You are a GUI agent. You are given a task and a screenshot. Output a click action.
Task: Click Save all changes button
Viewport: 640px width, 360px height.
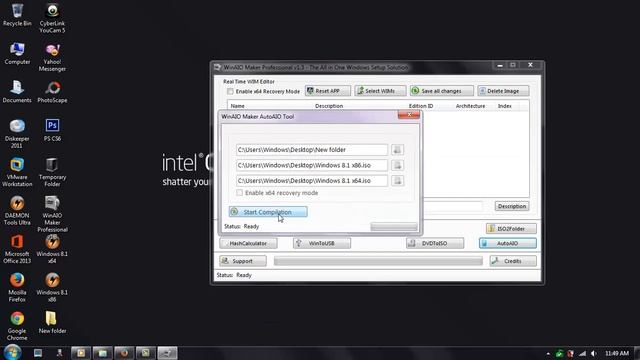[442, 91]
